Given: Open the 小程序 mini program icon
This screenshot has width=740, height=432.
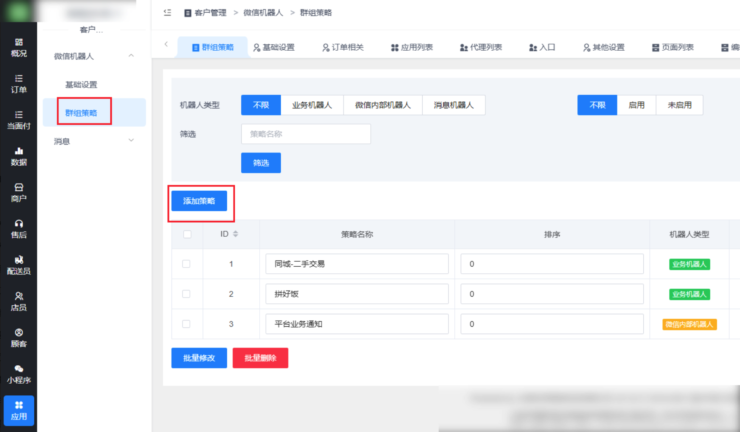Looking at the screenshot, I should (18, 373).
